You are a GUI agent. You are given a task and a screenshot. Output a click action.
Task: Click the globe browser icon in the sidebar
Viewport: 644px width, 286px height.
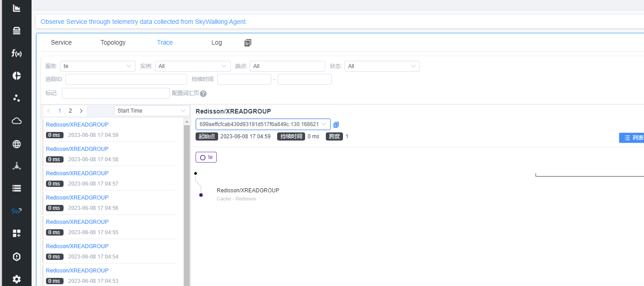pos(16,144)
